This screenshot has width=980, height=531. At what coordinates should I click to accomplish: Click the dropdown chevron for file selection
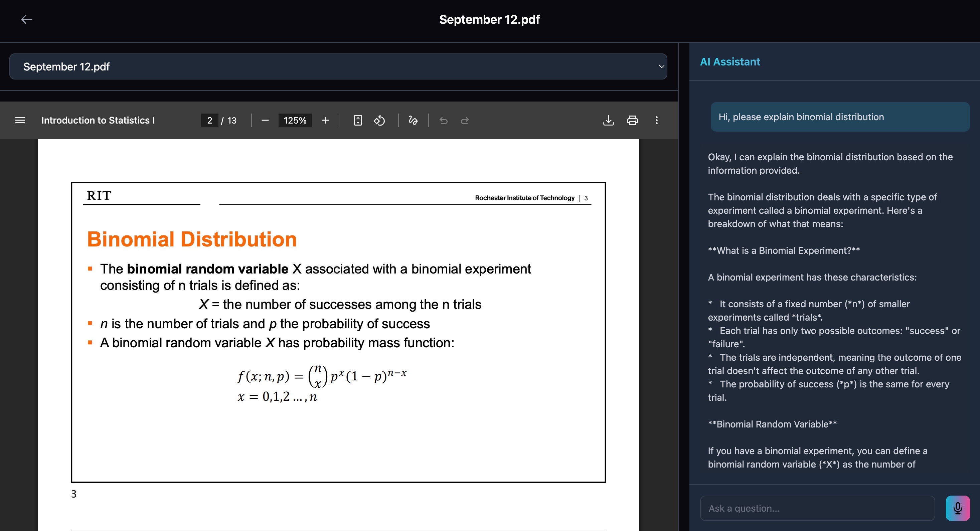[x=661, y=66]
